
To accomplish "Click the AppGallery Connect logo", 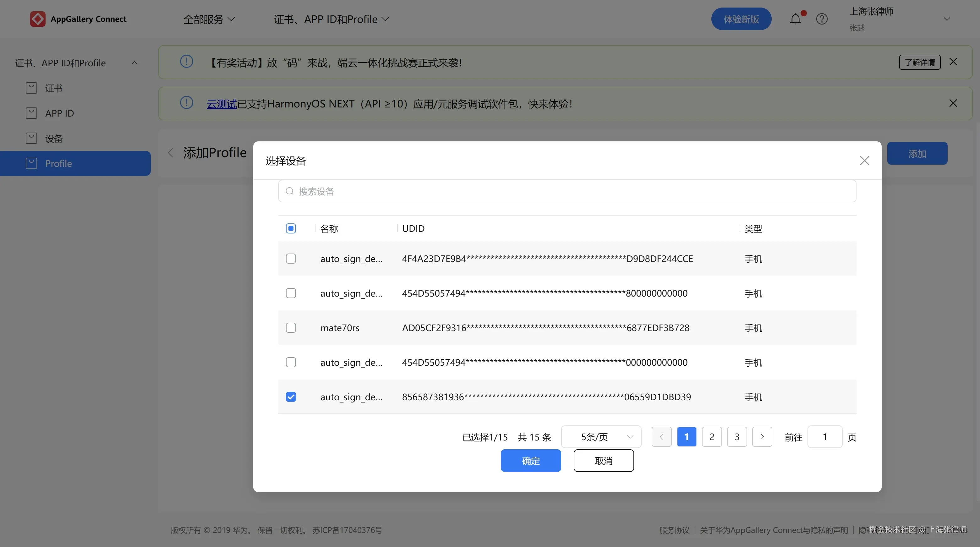I will click(38, 19).
